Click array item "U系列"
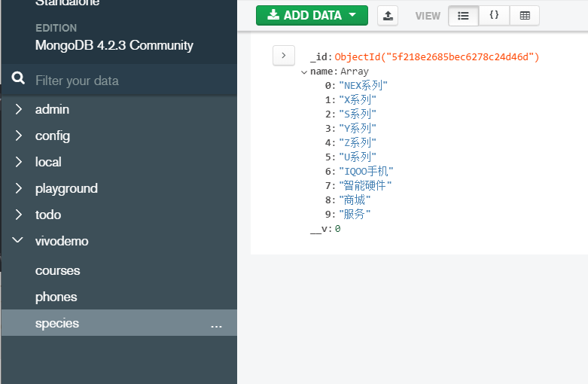 (x=358, y=157)
